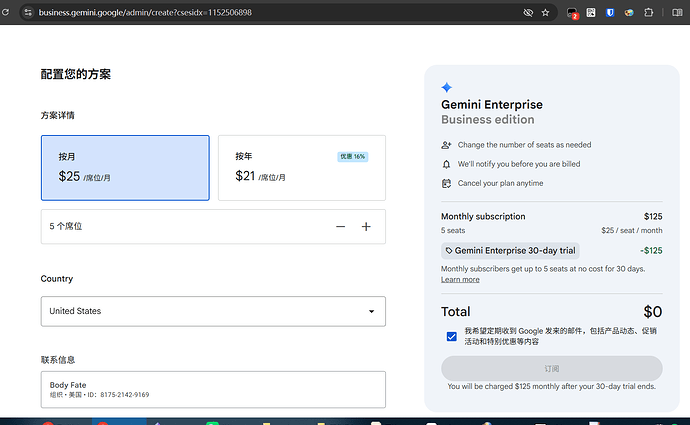The image size is (690, 425).
Task: Click the 优惠 16% discount badge
Action: pos(353,157)
